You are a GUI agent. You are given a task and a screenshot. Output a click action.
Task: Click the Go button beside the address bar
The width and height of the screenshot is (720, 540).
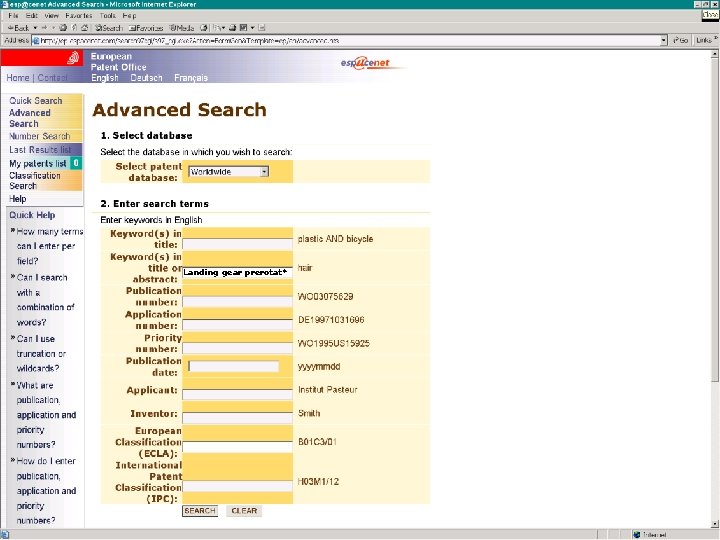pyautogui.click(x=680, y=40)
